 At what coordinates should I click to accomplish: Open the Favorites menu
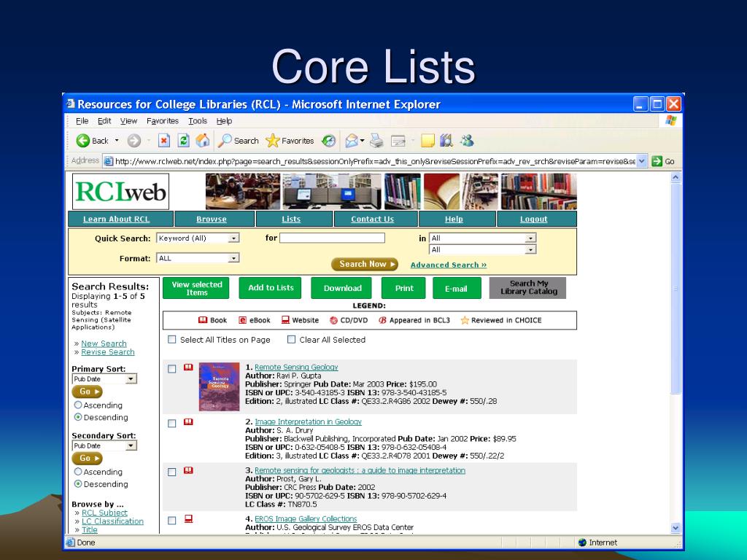pos(163,121)
